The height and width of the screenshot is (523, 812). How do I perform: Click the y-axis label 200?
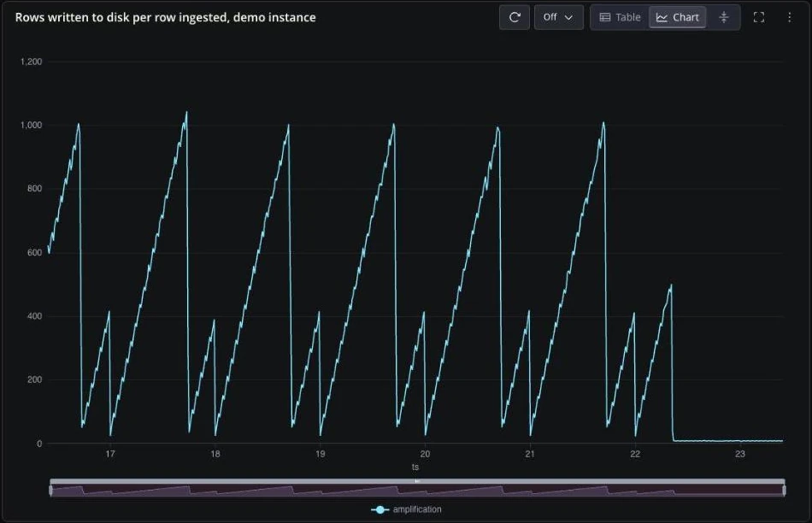click(x=34, y=379)
